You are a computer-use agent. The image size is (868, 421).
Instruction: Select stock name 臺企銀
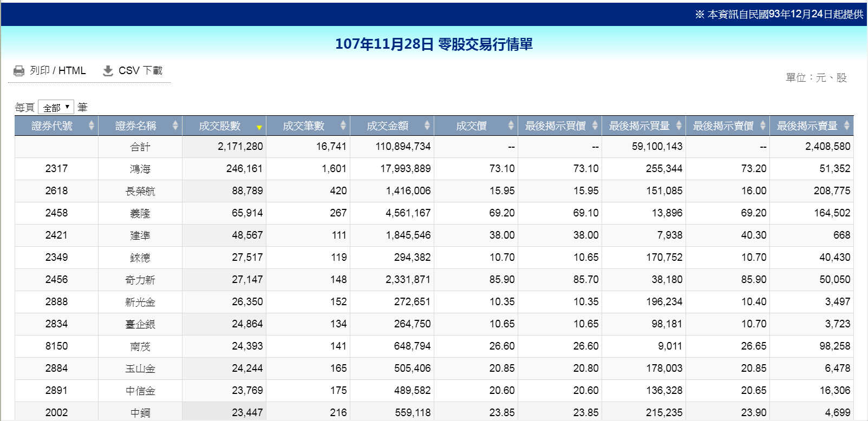pyautogui.click(x=140, y=324)
